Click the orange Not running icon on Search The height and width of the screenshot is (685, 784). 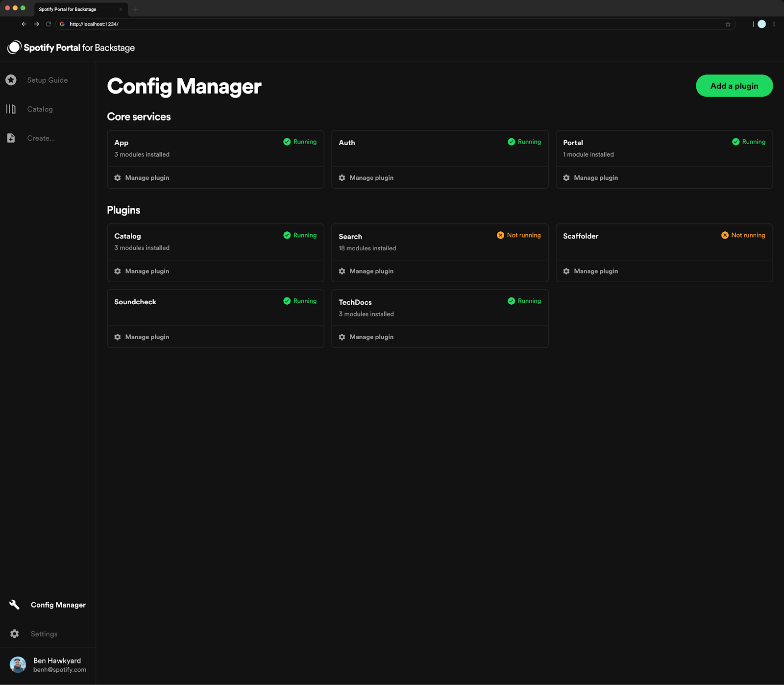tap(501, 235)
